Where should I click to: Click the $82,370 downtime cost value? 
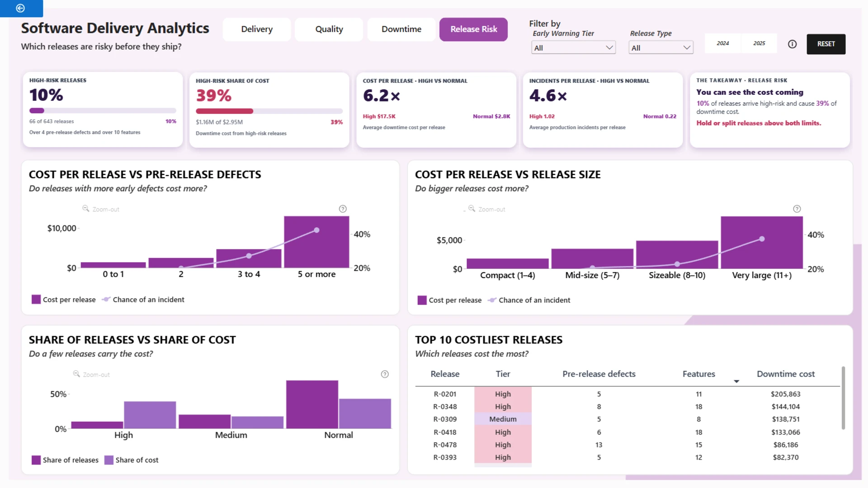click(786, 457)
